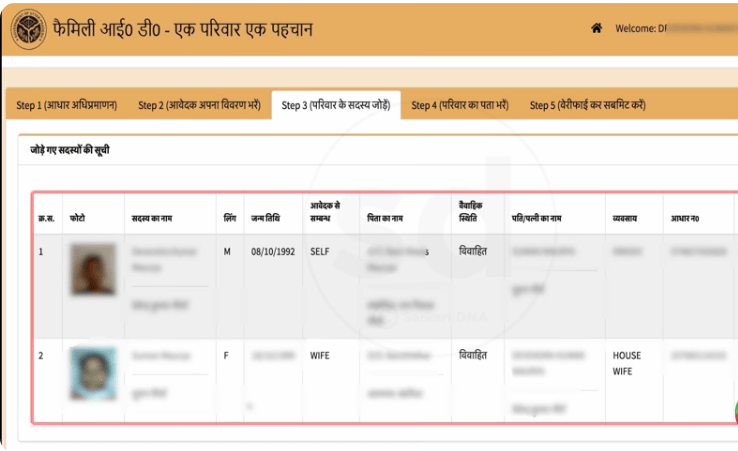Select the SELF relation cell in row 1
This screenshot has height=451, width=738.
[320, 252]
